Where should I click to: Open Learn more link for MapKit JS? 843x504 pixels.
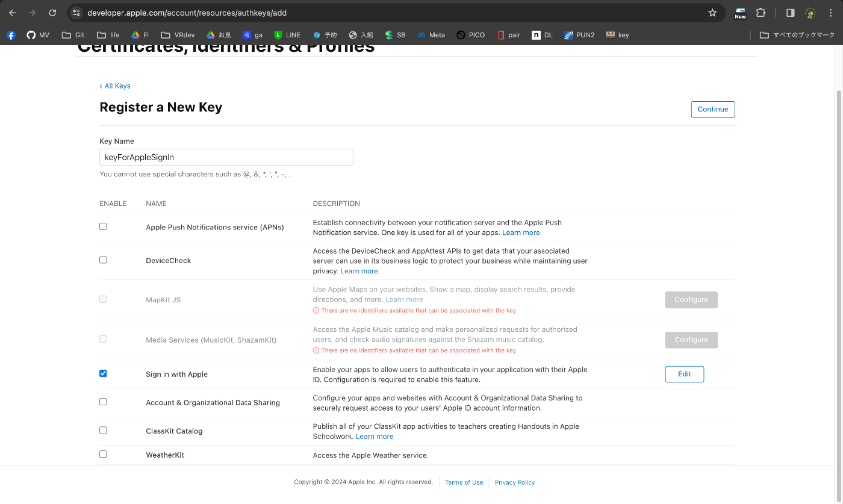pos(404,299)
